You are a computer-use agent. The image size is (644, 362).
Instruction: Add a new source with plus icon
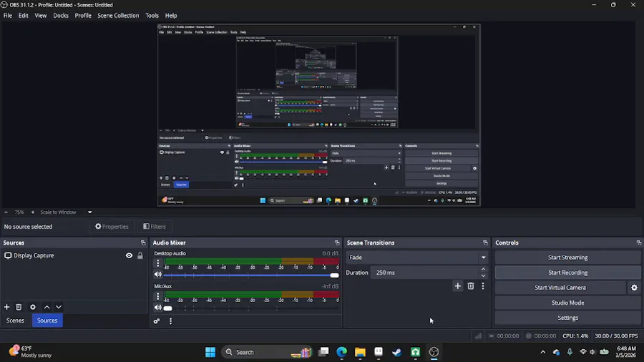(6, 307)
